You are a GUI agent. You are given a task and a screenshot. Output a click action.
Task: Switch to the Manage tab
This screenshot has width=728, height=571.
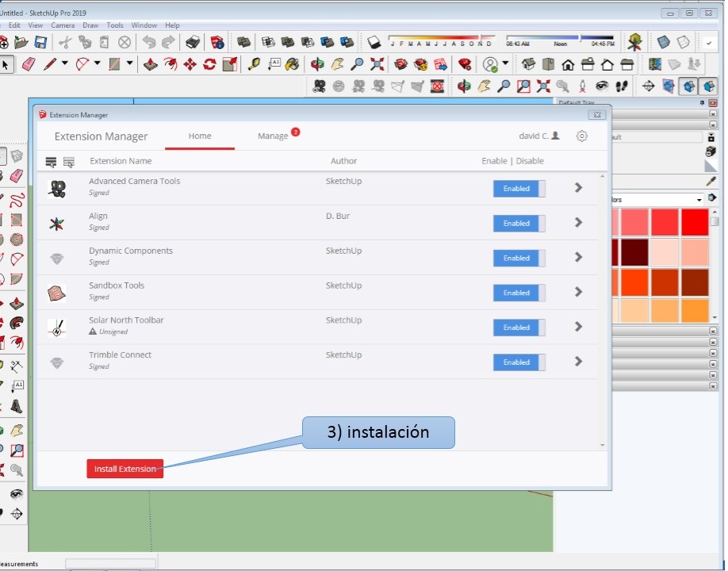pyautogui.click(x=273, y=136)
